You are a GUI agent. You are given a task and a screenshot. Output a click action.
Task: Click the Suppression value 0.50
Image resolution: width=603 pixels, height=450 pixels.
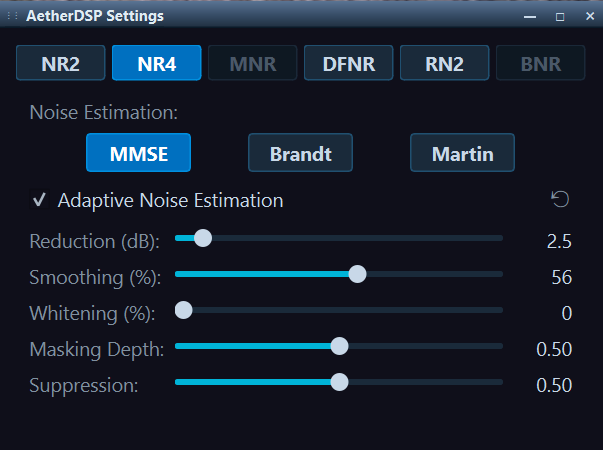554,385
